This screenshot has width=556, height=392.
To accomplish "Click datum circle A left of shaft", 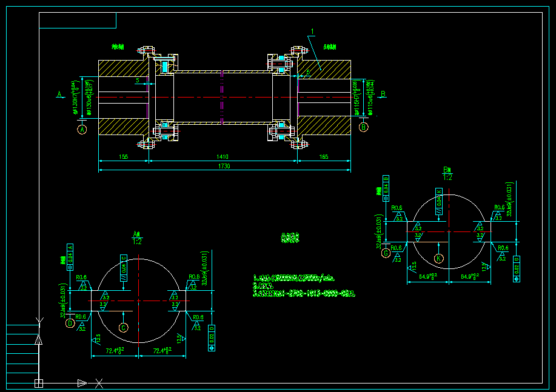I will tap(82, 128).
